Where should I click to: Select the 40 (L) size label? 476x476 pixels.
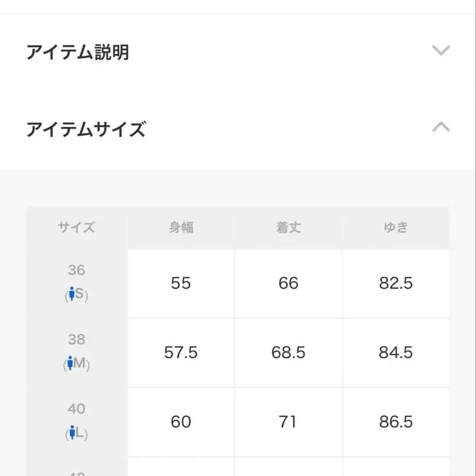76,421
